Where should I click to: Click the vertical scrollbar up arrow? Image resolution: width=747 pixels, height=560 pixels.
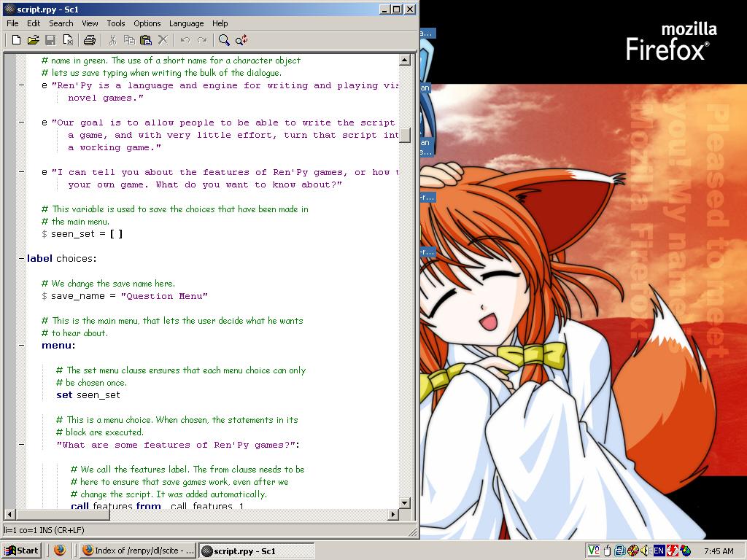[x=404, y=60]
